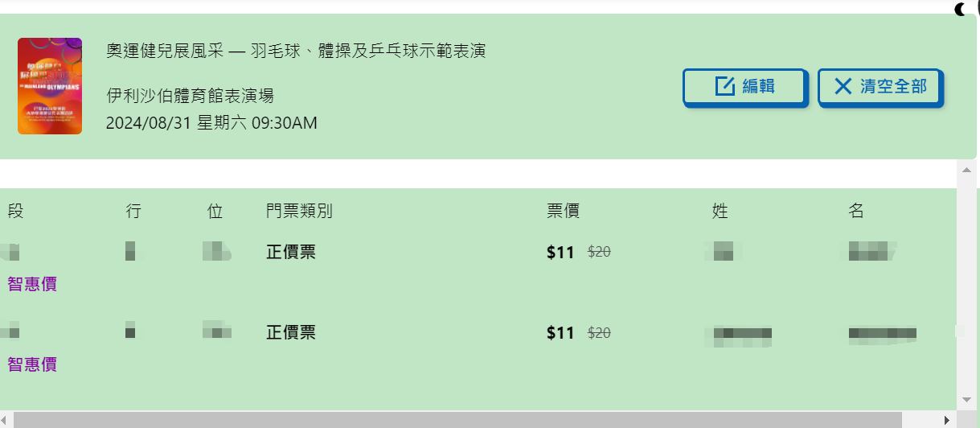Click the event title 奧運健兒展風采
The width and height of the screenshot is (980, 428).
pos(296,51)
